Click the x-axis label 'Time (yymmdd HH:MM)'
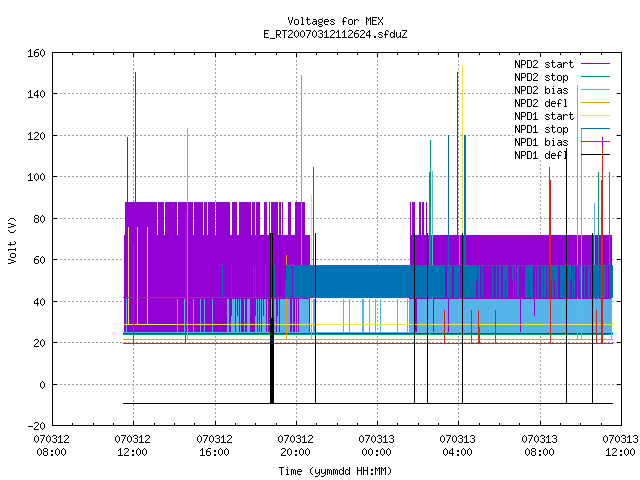Viewport: 640px width, 480px height. 335,471
